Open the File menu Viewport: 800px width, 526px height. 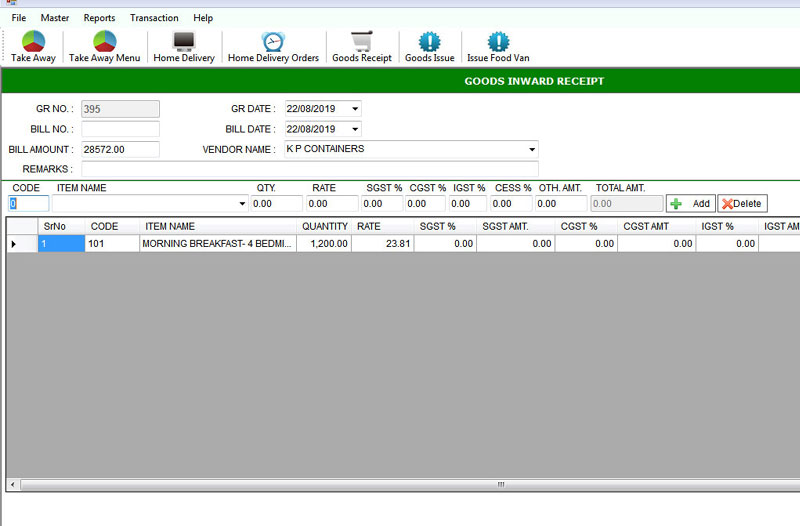(x=19, y=18)
